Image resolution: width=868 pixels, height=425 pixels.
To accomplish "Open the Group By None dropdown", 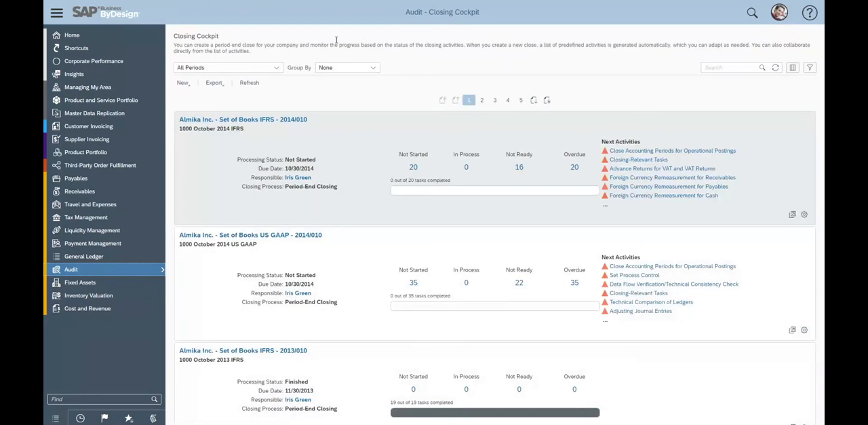I will (347, 68).
